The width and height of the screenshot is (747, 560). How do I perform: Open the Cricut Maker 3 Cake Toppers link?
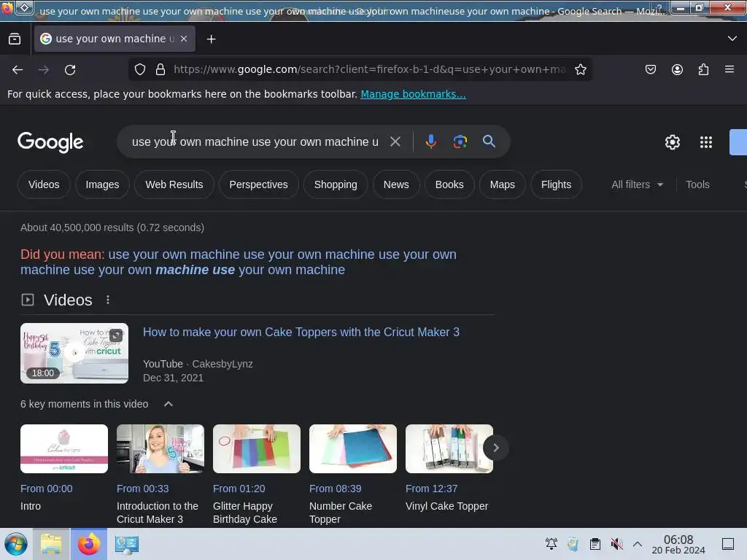click(x=301, y=332)
